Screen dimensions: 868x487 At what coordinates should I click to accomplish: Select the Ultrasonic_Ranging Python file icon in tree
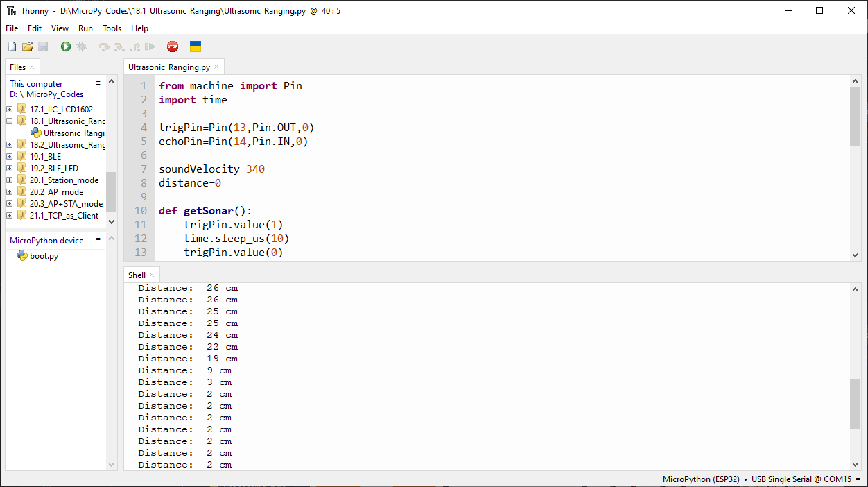coord(36,133)
